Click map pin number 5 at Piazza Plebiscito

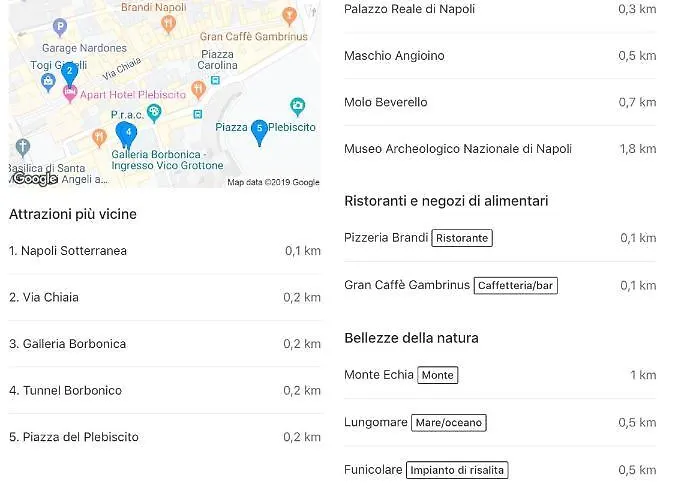(x=260, y=128)
